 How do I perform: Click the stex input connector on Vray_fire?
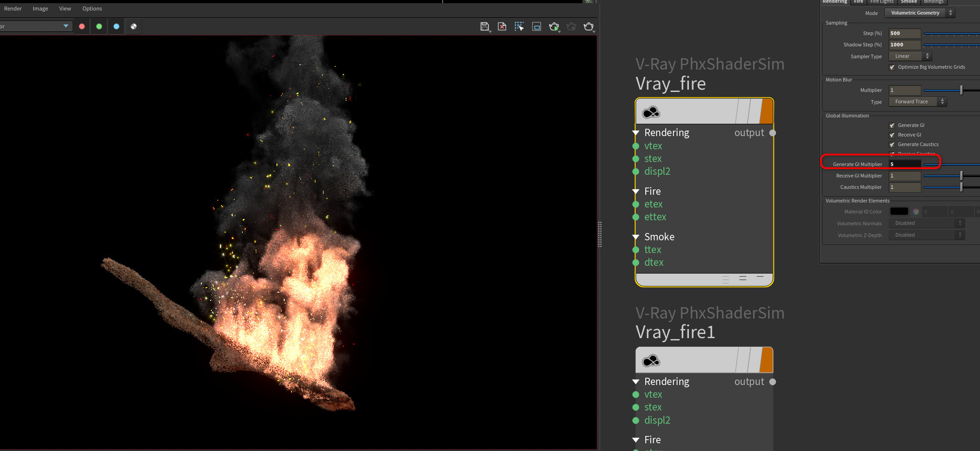click(636, 159)
